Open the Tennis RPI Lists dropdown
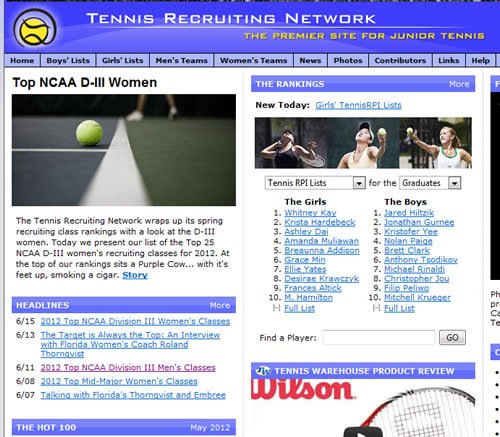The height and width of the screenshot is (437, 500). [315, 183]
